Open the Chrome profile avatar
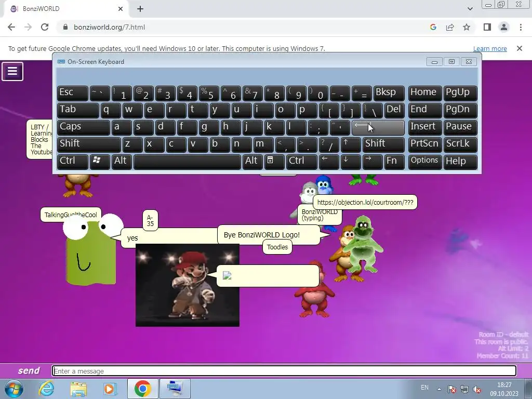The width and height of the screenshot is (532, 399). (x=504, y=27)
